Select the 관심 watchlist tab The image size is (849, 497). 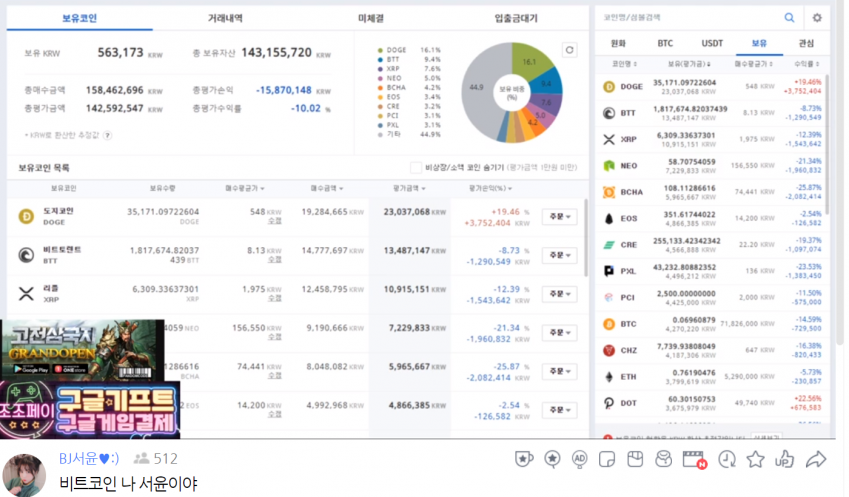pyautogui.click(x=806, y=43)
